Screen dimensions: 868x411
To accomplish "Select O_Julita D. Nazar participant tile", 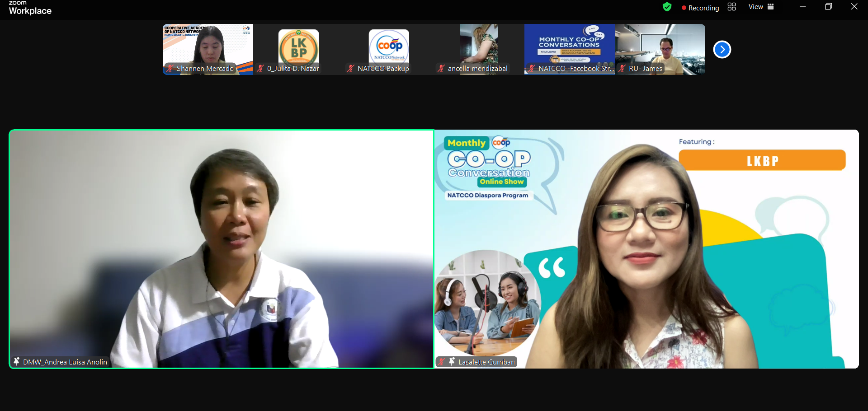I will 298,49.
